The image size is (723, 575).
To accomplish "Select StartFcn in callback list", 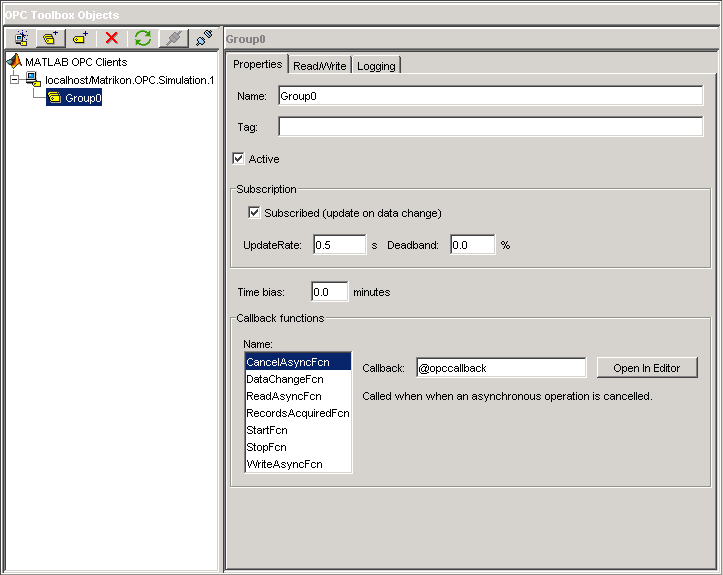I will tap(298, 430).
